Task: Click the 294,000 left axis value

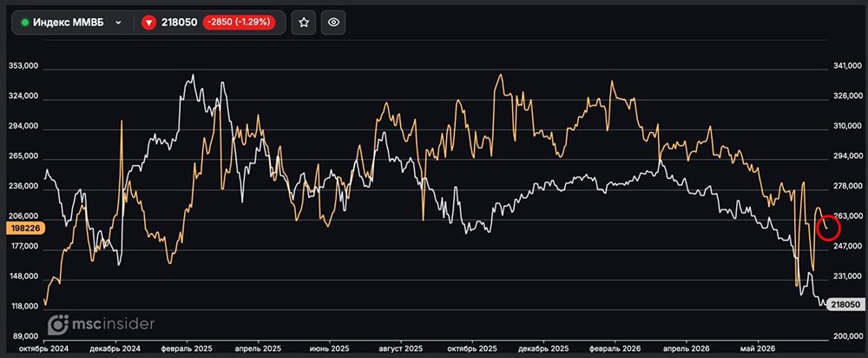Action: coord(23,126)
